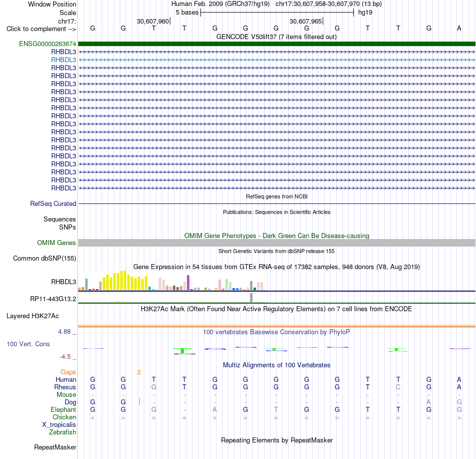The image size is (476, 459).
Task: Click the orange '2' in the Gaps row
Action: coord(139,372)
